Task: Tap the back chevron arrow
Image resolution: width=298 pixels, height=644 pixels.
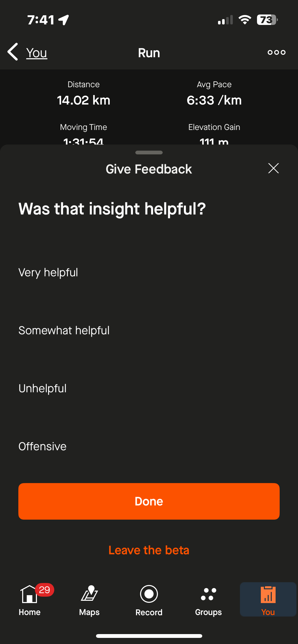Action: (x=13, y=52)
